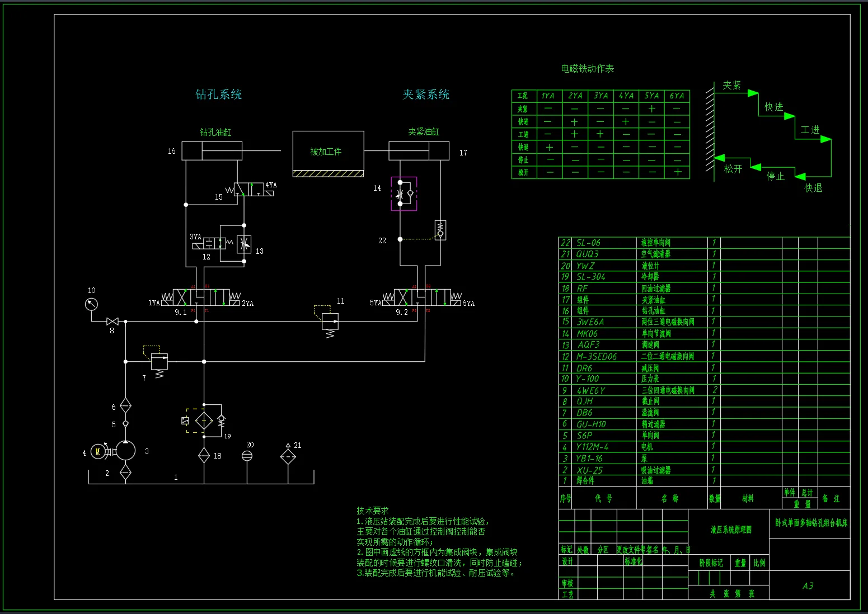Click the XU-25 code in the parts list
The height and width of the screenshot is (614, 868).
pyautogui.click(x=589, y=470)
